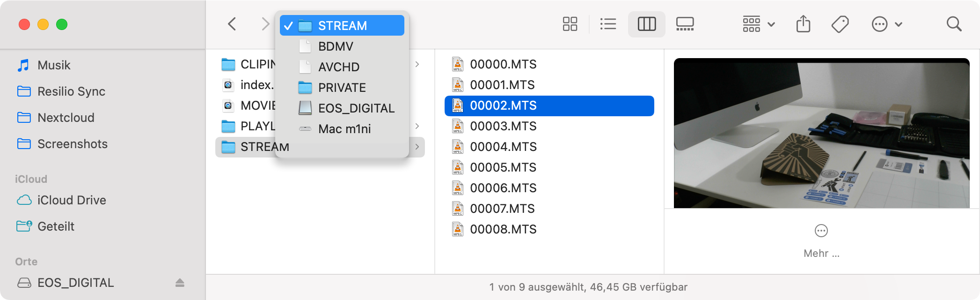
Task: Eject the EOS_DIGITAL volume
Action: [x=180, y=283]
